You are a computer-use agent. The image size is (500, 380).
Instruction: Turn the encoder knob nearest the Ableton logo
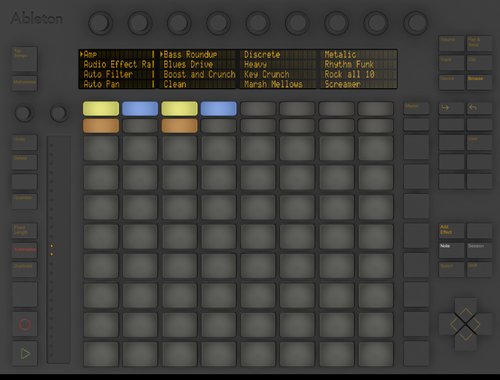pos(100,23)
